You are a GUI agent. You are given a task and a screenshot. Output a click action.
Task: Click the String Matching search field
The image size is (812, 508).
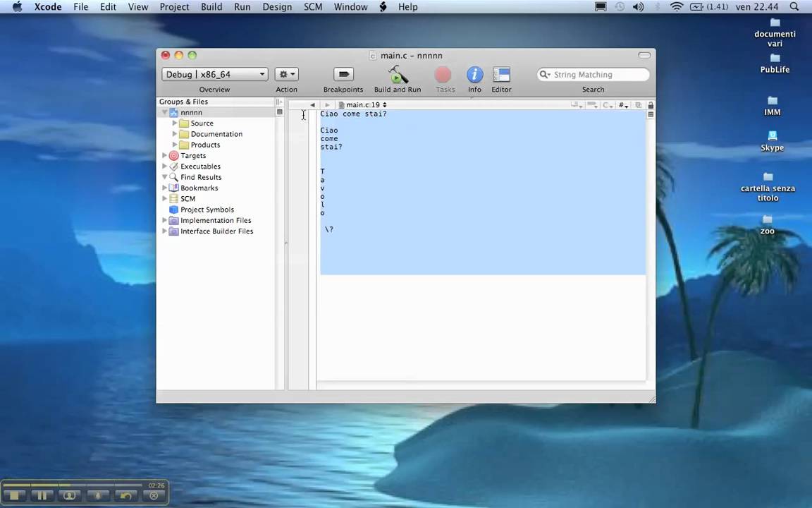point(593,75)
